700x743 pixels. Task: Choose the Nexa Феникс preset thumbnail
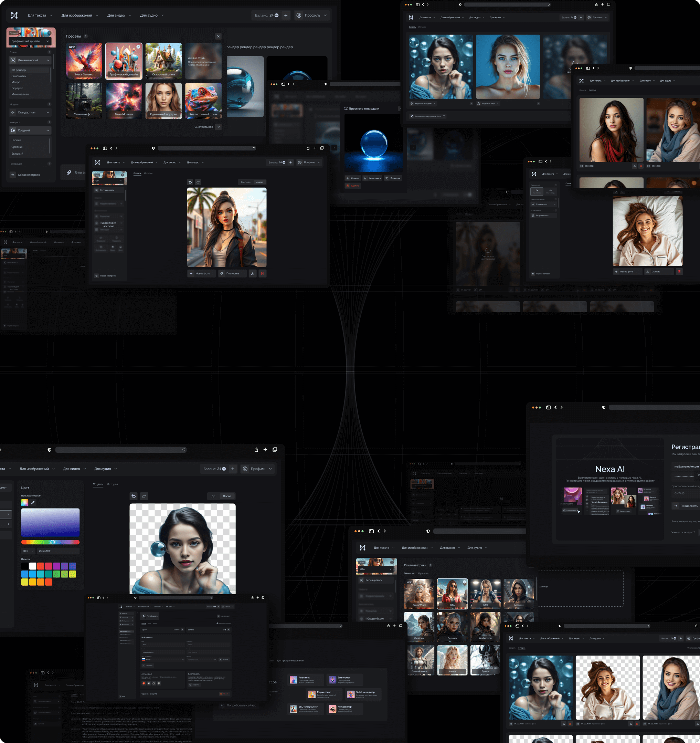pos(84,61)
